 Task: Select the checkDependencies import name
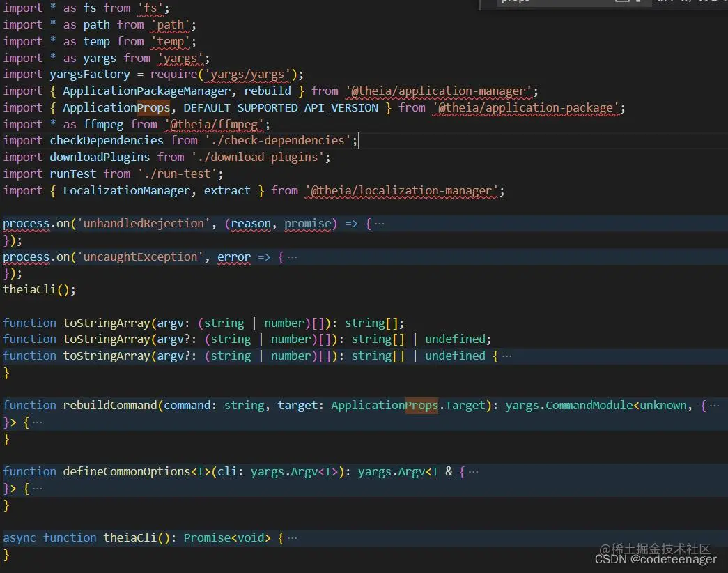(107, 140)
